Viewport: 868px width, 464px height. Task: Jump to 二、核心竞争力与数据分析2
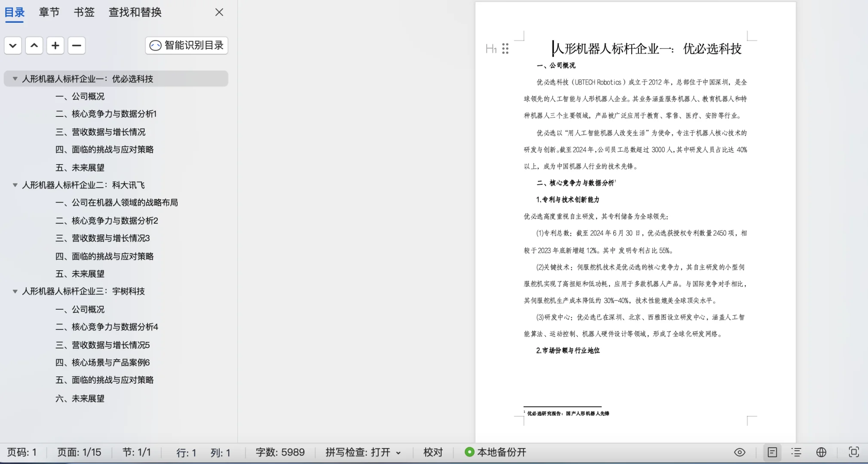coord(107,221)
